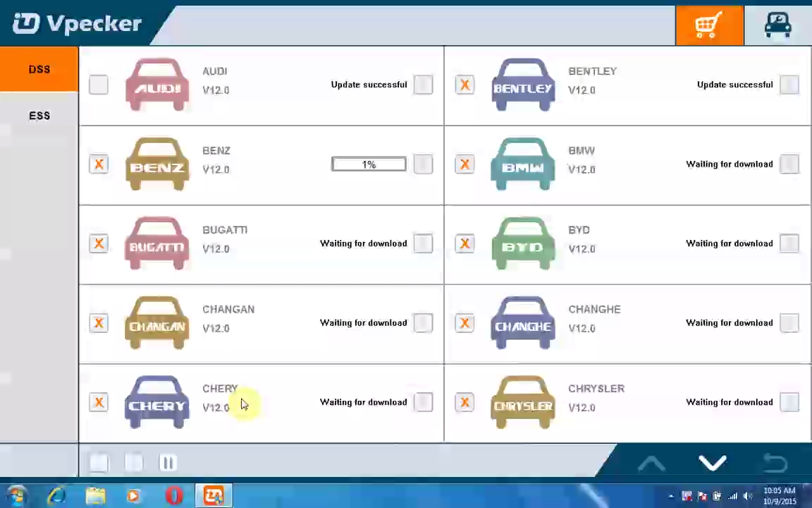
Task: Click the first blank toolbar button
Action: click(99, 462)
